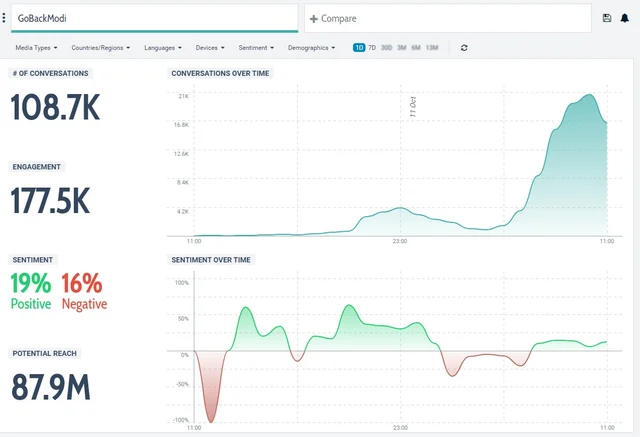640x437 pixels.
Task: Click the 23:00 label under conversations chart
Action: 400,241
